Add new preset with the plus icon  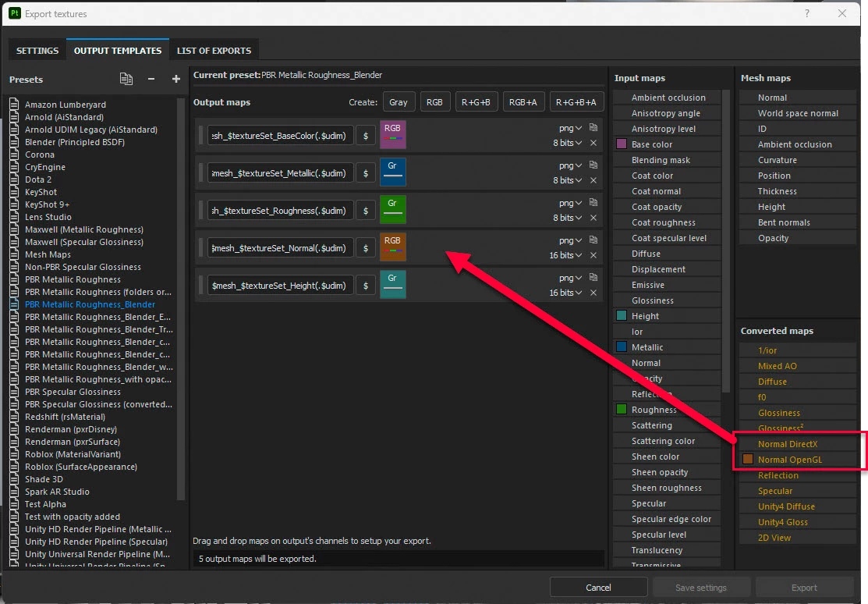point(176,80)
